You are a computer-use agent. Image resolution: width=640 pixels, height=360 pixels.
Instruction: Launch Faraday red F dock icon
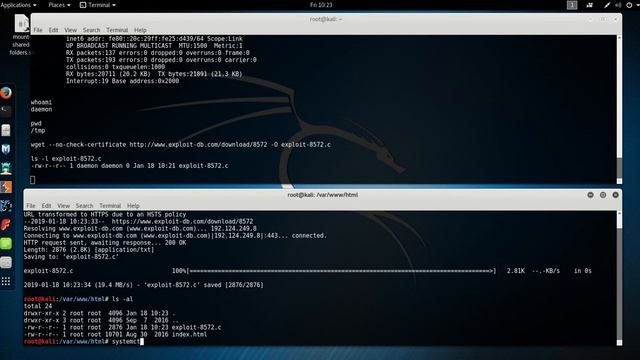pos(6,224)
